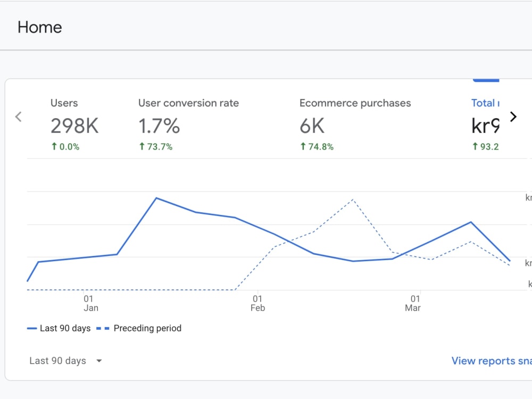Click the solid blue line legend icon
Image resolution: width=532 pixels, height=399 pixels.
click(33, 328)
